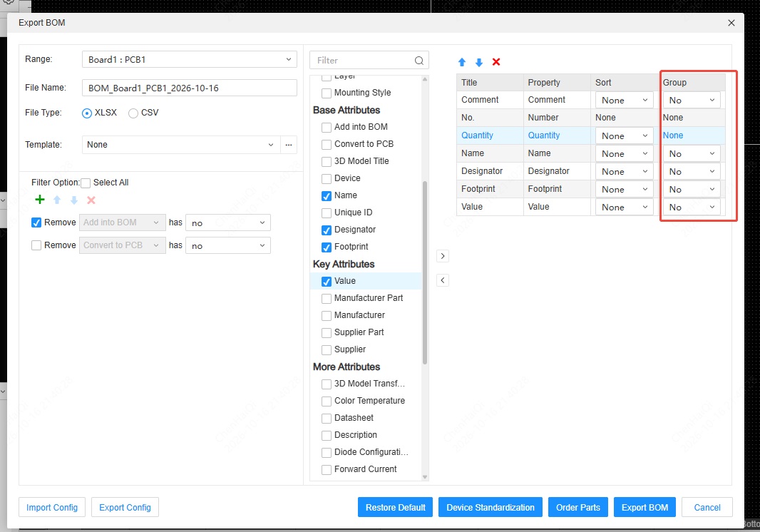
Task: Click the attribute Filter search field
Action: click(369, 60)
